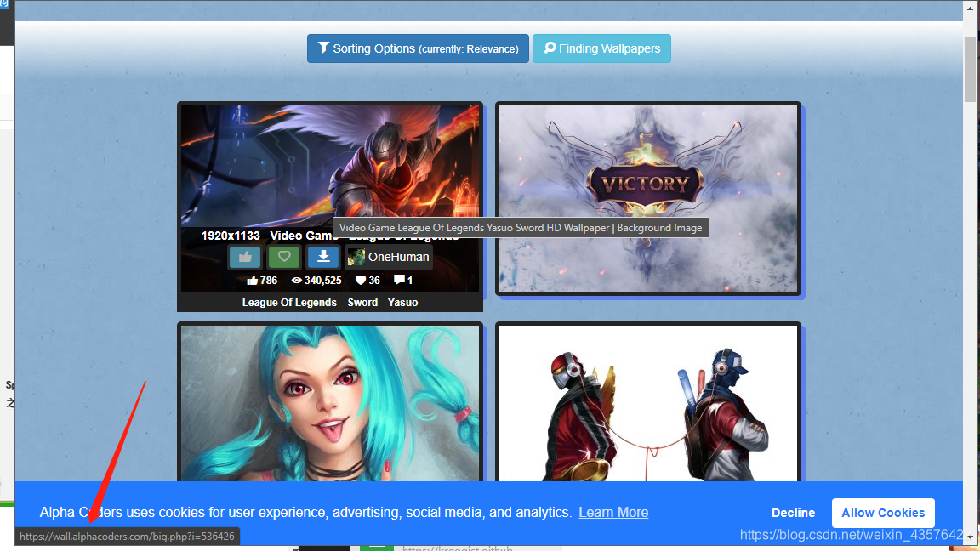980x551 pixels.
Task: Add Yasuo wallpaper to favorites with heart button
Action: click(x=284, y=257)
